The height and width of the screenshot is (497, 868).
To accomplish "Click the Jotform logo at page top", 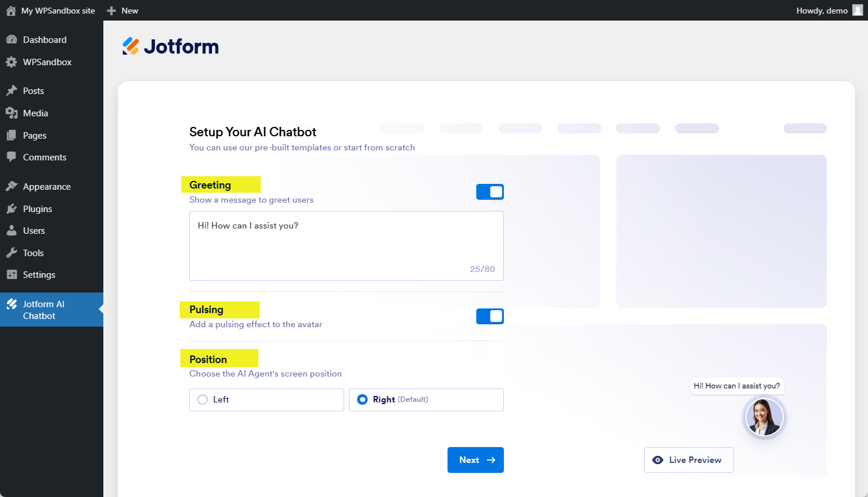I will click(170, 45).
